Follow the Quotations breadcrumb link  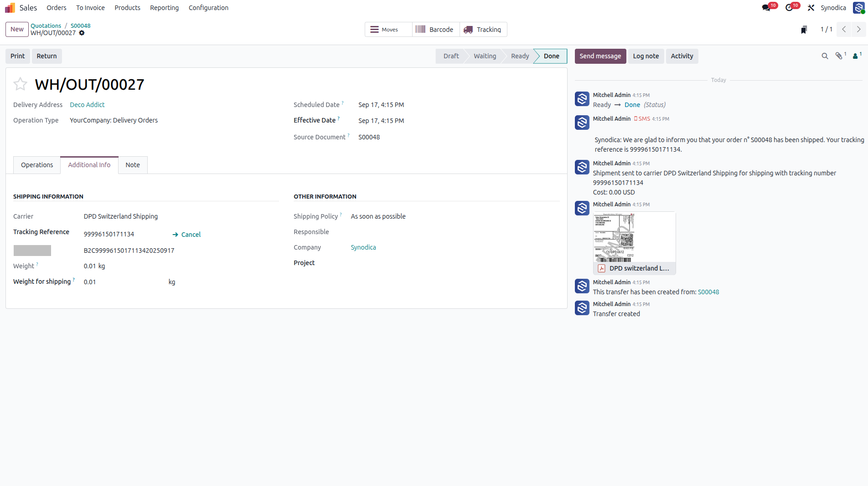tap(46, 26)
